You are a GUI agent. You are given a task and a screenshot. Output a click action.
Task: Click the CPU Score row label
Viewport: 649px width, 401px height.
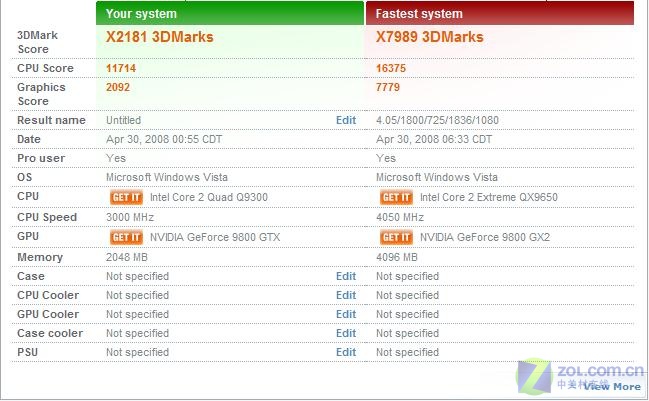tap(45, 68)
